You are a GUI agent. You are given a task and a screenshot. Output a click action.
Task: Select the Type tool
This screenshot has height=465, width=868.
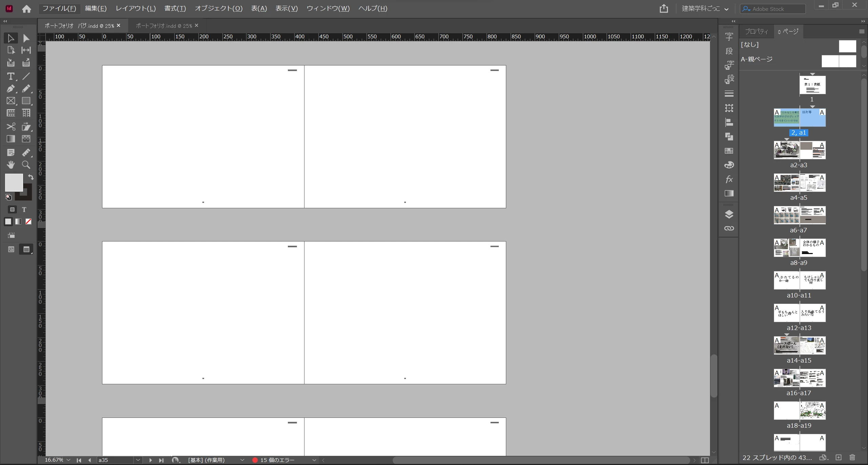(11, 76)
